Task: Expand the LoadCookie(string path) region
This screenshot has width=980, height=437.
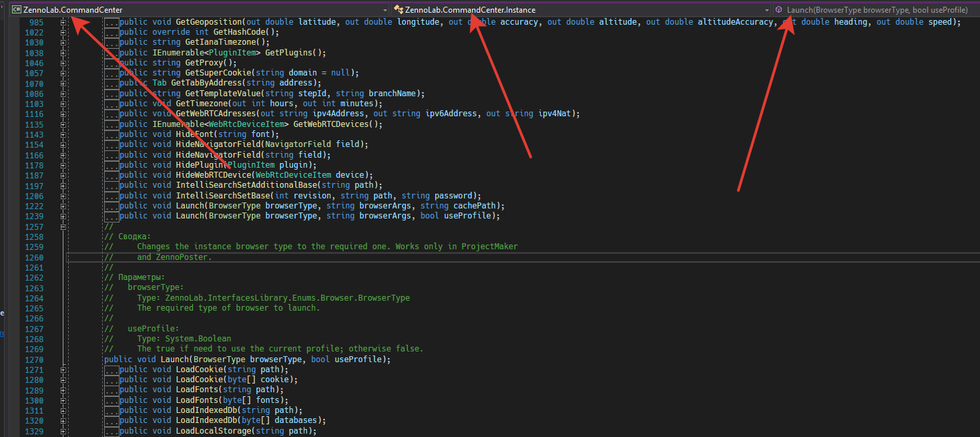Action: click(x=63, y=370)
